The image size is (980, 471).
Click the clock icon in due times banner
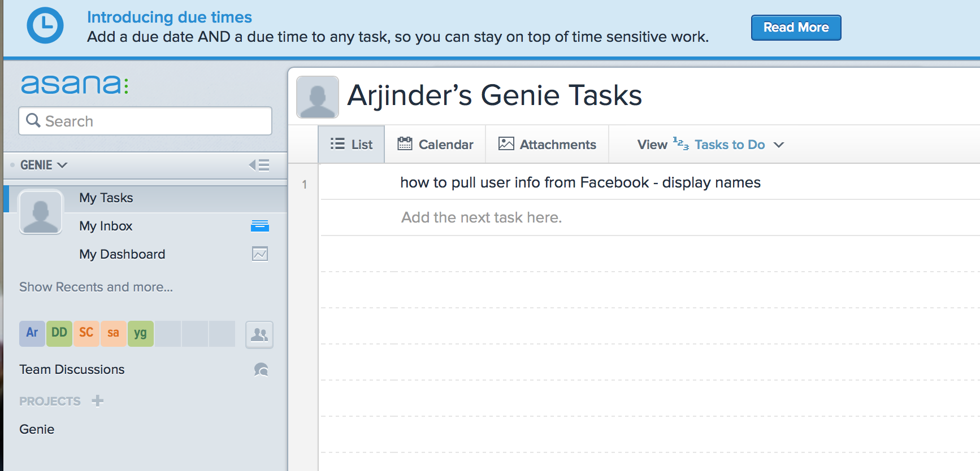(x=45, y=26)
